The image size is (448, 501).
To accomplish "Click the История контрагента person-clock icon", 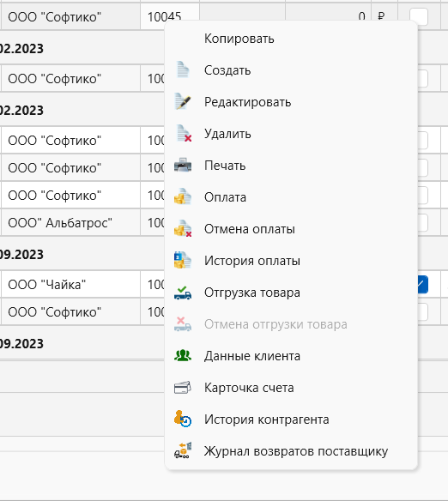I will [x=183, y=419].
